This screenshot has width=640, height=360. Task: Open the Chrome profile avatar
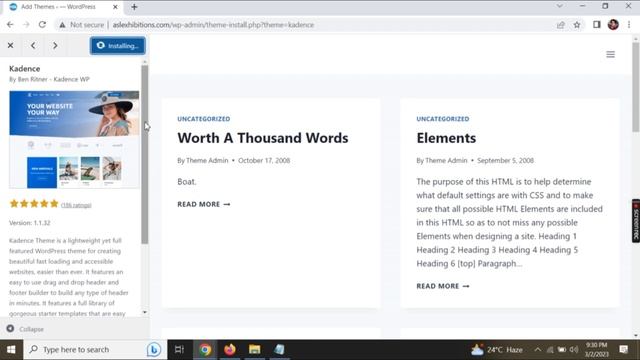(x=613, y=24)
